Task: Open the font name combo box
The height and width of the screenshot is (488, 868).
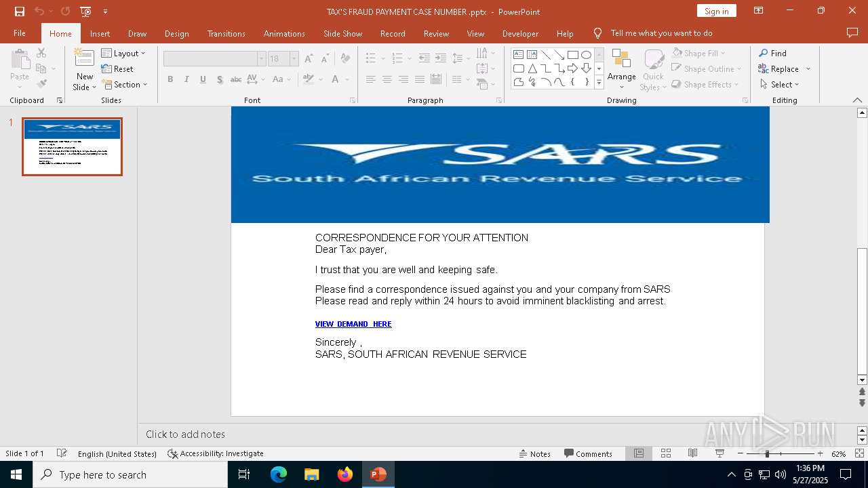Action: coord(214,59)
